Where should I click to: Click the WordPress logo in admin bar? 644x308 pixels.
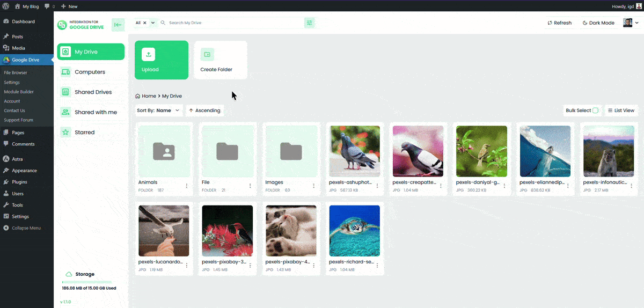6,6
